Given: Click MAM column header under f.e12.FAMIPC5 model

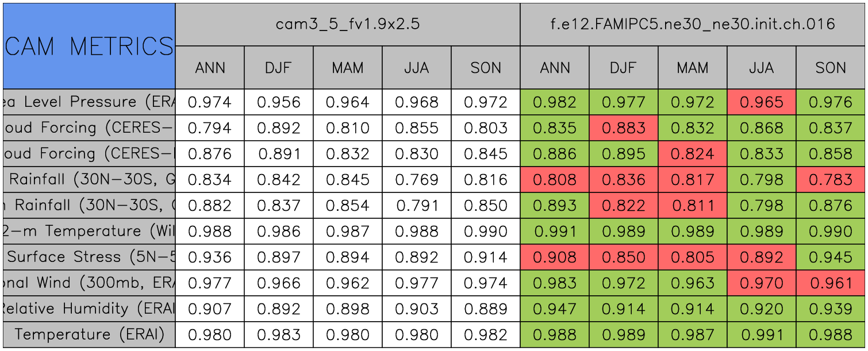Looking at the screenshot, I should [x=693, y=68].
